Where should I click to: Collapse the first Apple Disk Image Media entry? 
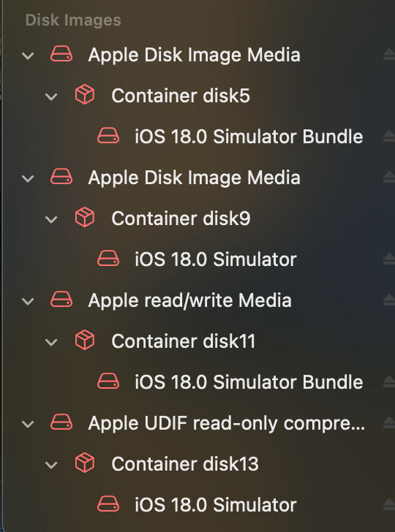point(28,56)
